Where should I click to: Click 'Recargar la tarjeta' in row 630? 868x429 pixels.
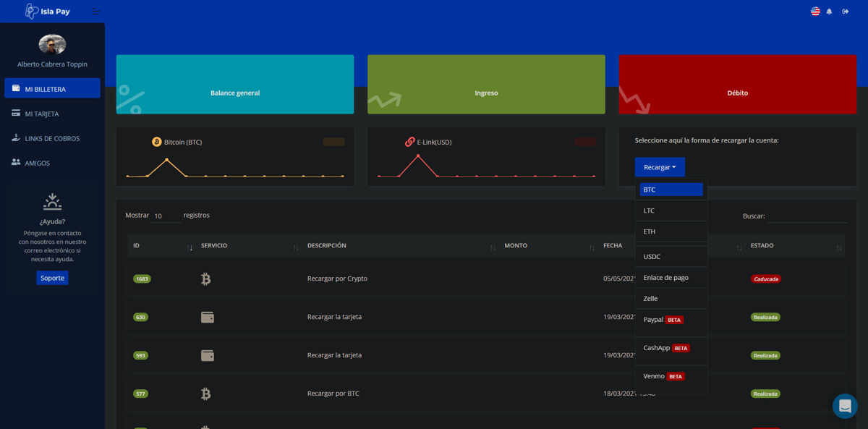point(334,317)
